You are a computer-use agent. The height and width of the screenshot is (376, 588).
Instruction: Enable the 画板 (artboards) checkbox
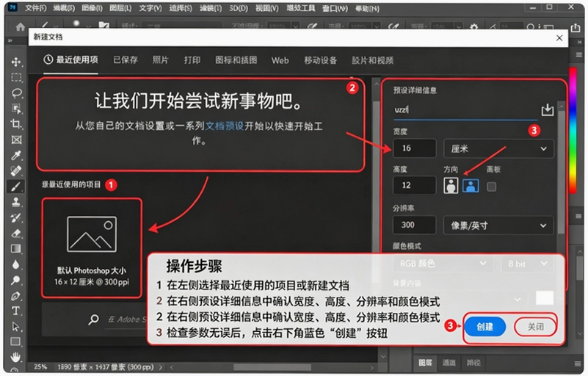[x=491, y=187]
